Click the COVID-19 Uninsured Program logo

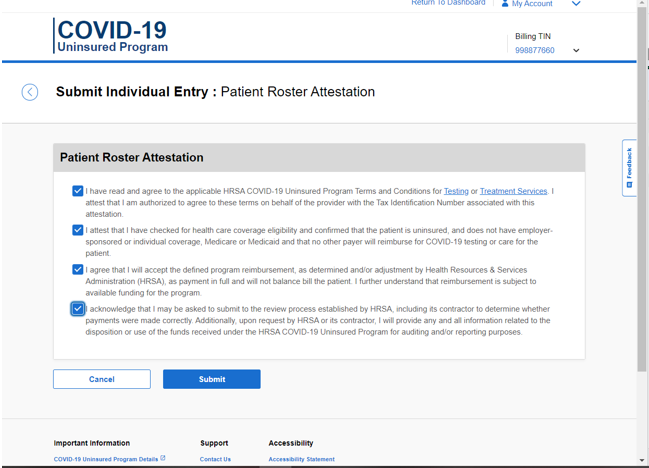[x=111, y=36]
